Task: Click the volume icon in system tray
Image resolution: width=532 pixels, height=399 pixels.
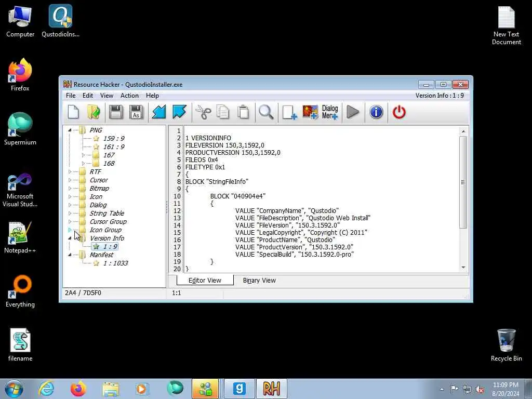Action: (480, 389)
